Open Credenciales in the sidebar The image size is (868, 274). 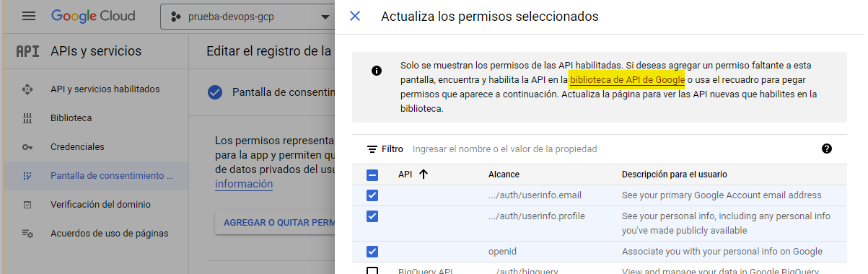click(x=77, y=147)
